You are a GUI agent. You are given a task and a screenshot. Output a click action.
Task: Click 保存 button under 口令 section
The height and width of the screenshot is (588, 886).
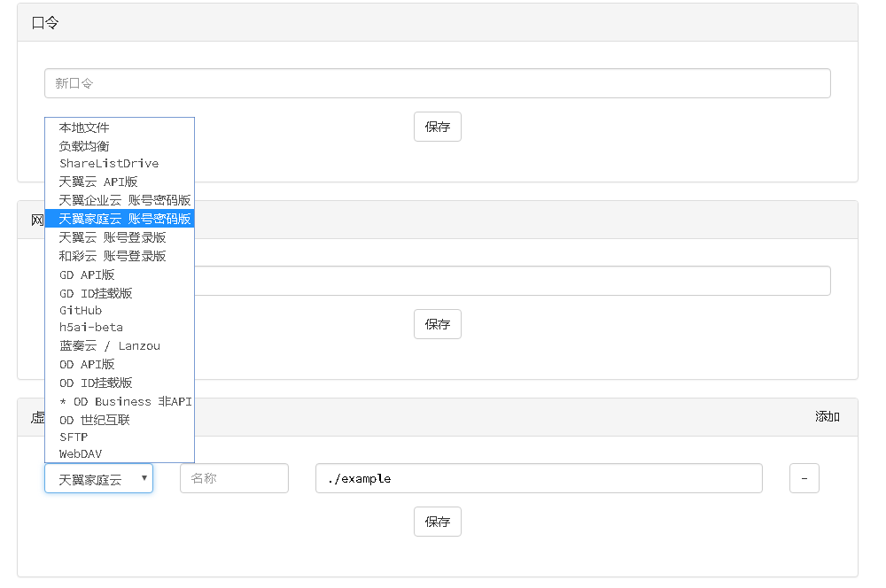coord(438,127)
